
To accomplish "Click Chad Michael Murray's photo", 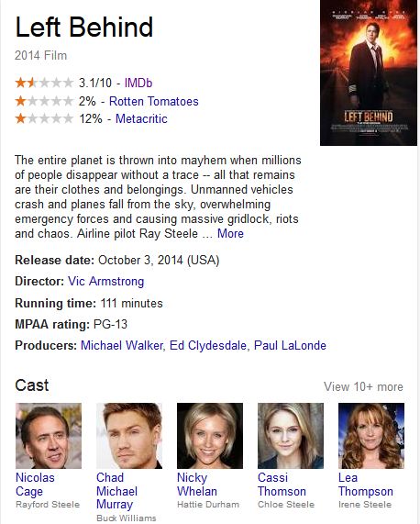I will [129, 436].
